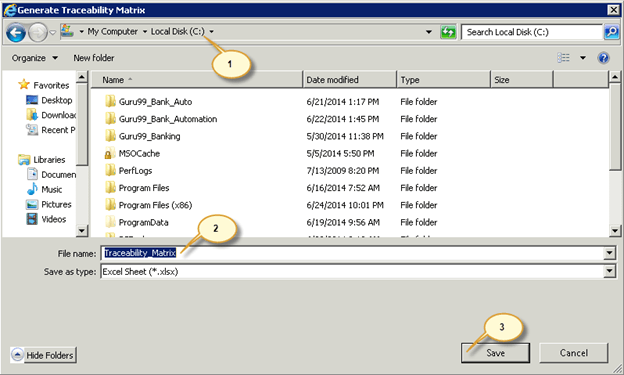Click the file list scrollbar thumb
Viewport: 624px width, 375px height.
point(615,127)
